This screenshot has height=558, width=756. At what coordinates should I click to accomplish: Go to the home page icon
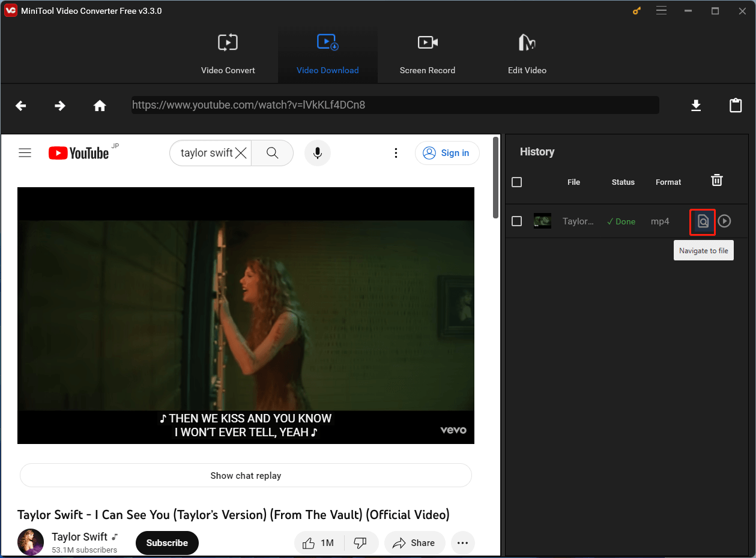[100, 106]
